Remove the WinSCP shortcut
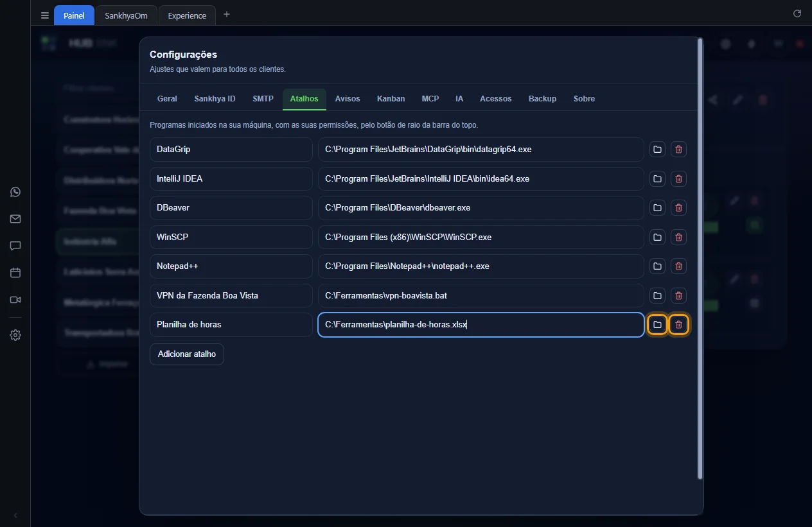Viewport: 812px width, 527px height. click(x=678, y=237)
